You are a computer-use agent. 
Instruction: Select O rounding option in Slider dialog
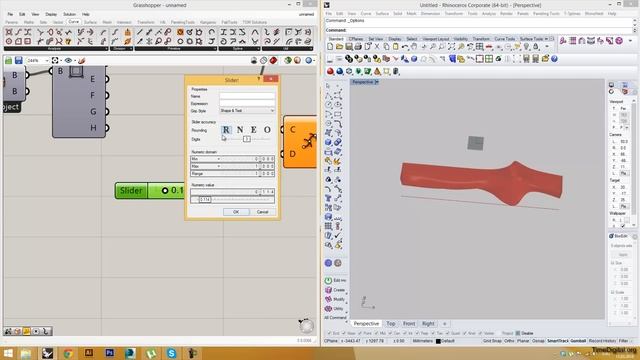[267, 130]
